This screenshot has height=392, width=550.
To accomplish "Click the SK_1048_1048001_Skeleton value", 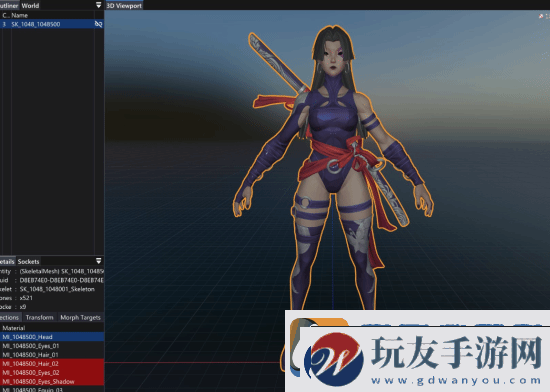I will coord(57,289).
